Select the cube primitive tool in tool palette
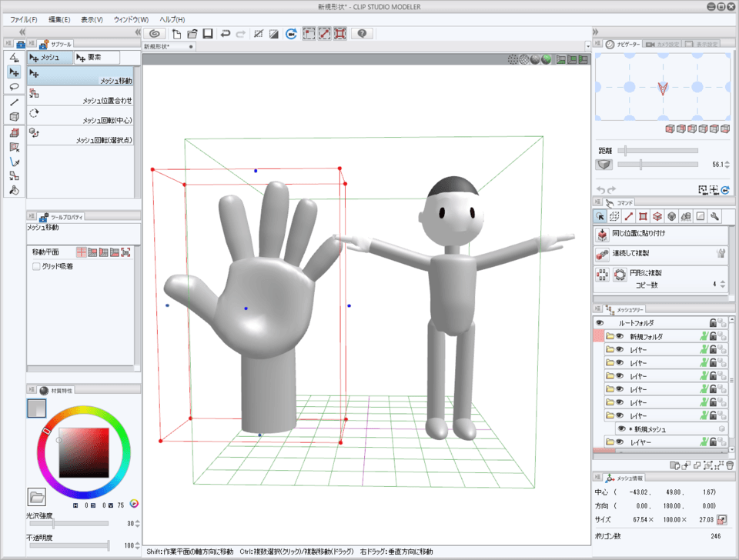Viewport: 739px width, 560px height. pyautogui.click(x=14, y=117)
